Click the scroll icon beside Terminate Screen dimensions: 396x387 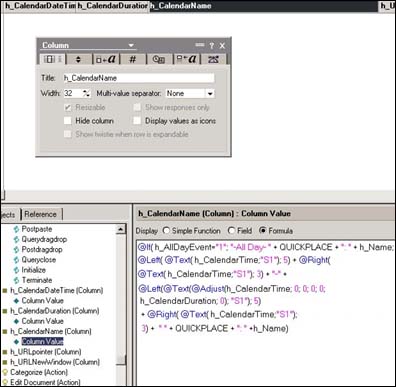click(x=16, y=280)
